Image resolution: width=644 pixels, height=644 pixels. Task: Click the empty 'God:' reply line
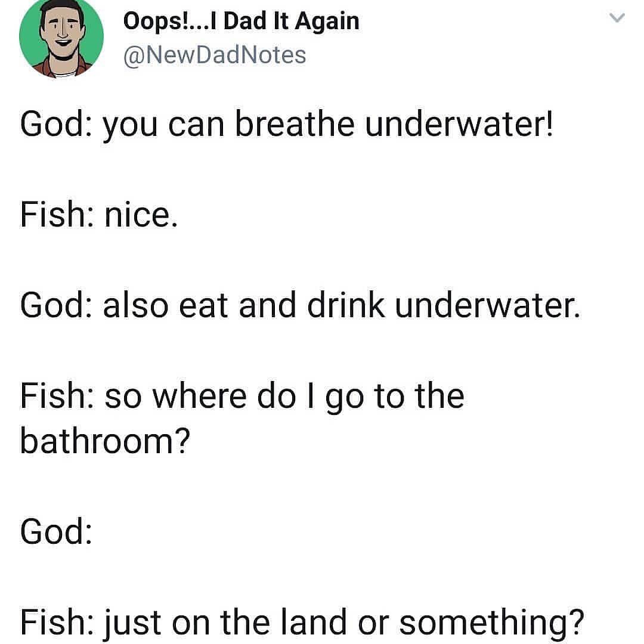(x=56, y=531)
